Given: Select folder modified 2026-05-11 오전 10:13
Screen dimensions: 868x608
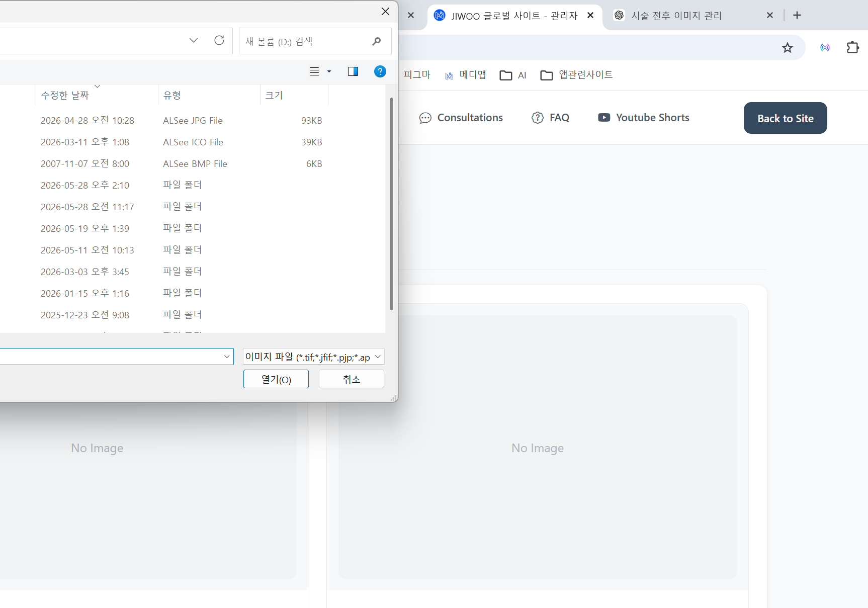Looking at the screenshot, I should [x=193, y=250].
